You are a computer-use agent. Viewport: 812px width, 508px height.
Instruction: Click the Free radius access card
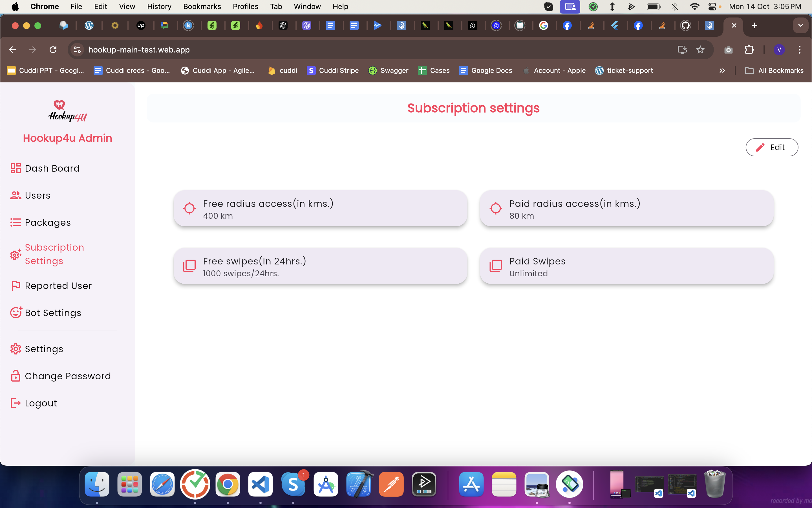320,208
